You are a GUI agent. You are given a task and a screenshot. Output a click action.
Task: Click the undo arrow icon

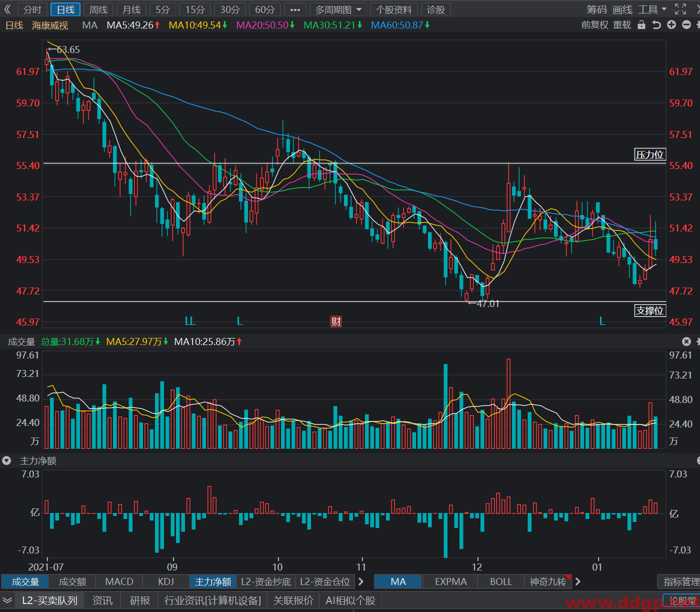(x=656, y=25)
